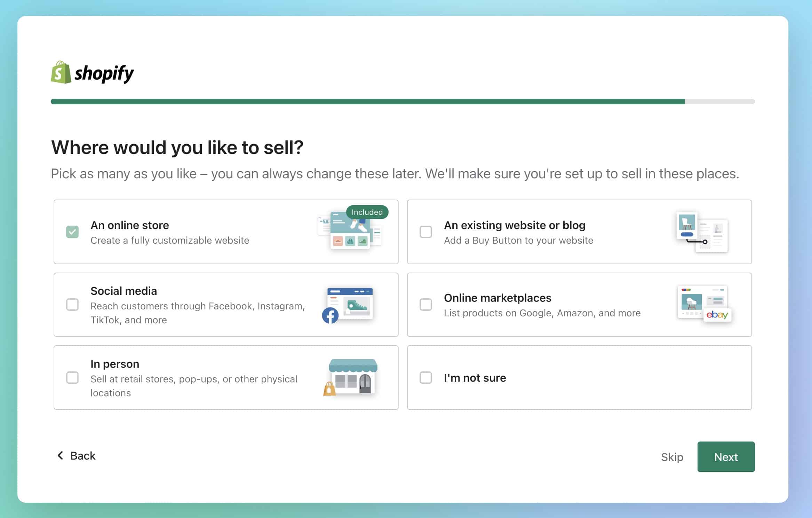Click the Skip link
The height and width of the screenshot is (518, 812).
coord(672,457)
